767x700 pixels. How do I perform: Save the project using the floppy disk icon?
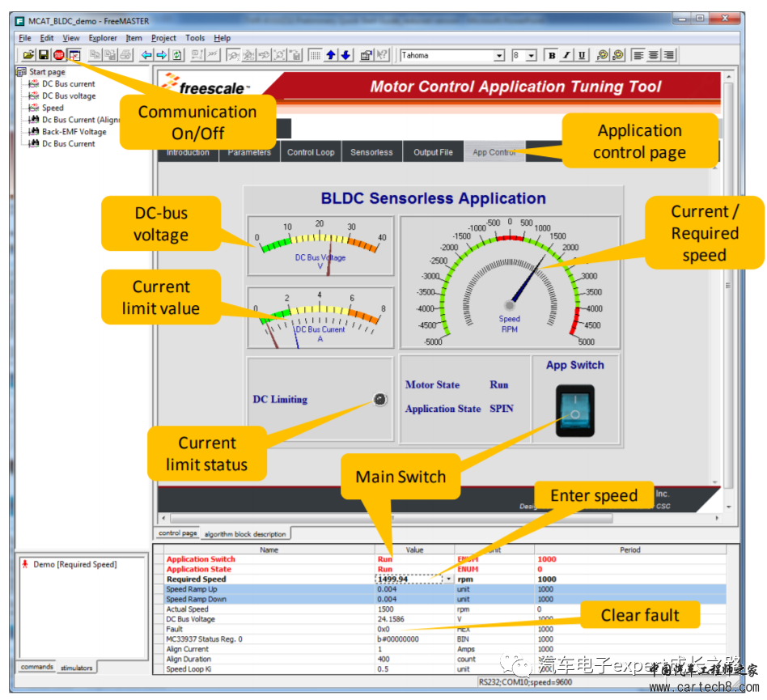point(44,55)
